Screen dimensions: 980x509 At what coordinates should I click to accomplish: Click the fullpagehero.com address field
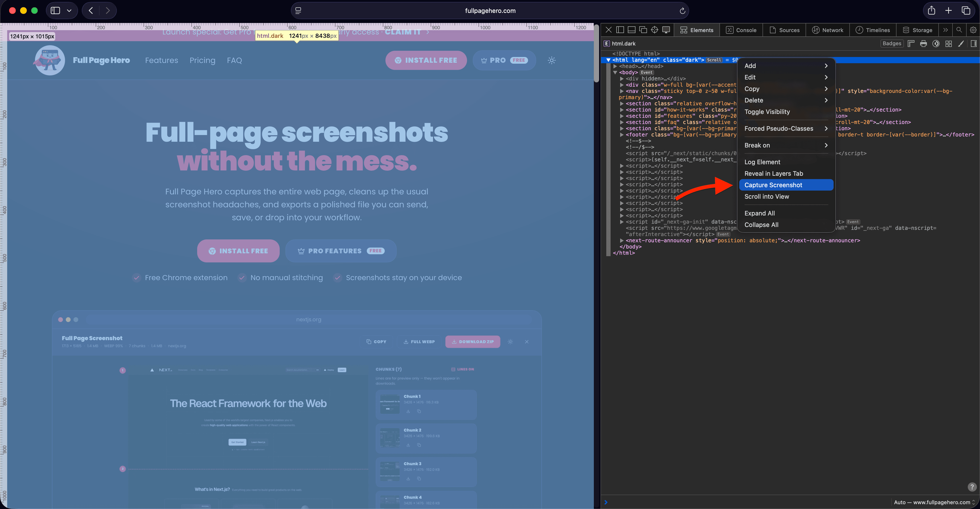490,11
